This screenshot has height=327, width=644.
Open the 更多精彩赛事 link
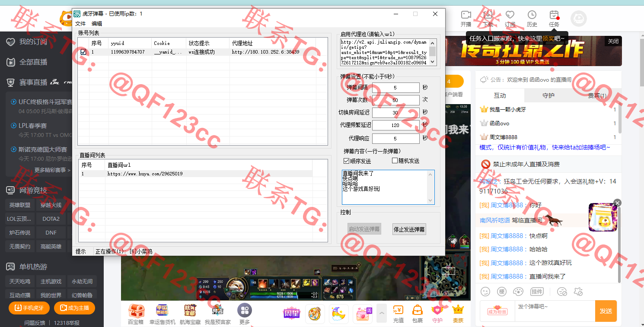pos(52,170)
